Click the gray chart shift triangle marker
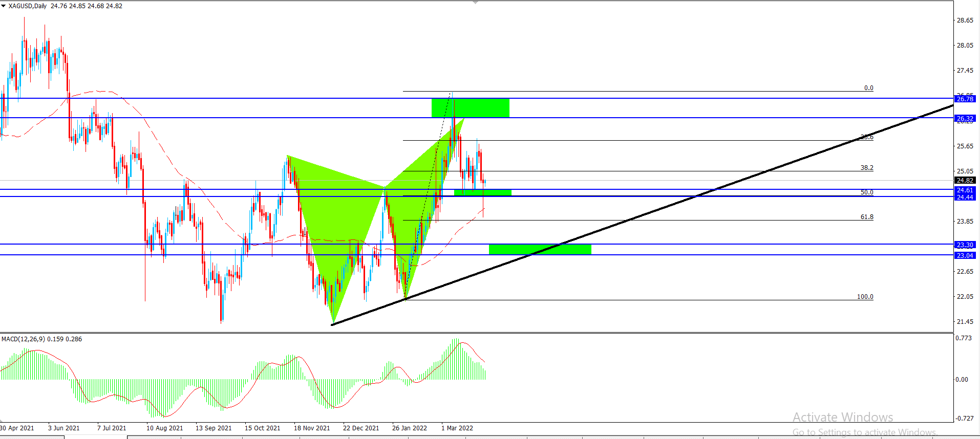This screenshot has height=439, width=980. [x=475, y=2]
